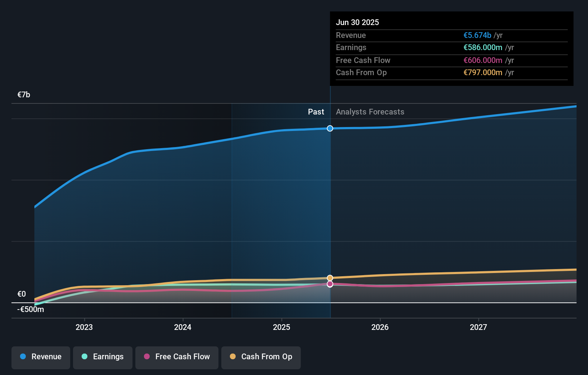Viewport: 588px width, 375px height.
Task: Click the 2025 axis label
Action: click(281, 327)
